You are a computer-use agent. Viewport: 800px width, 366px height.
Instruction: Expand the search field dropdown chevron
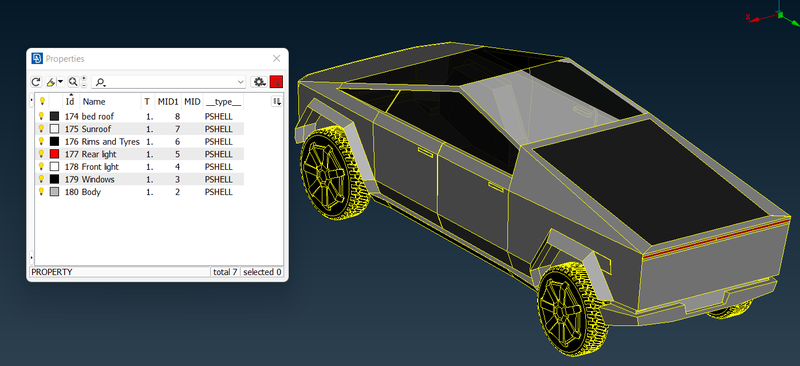tap(241, 82)
